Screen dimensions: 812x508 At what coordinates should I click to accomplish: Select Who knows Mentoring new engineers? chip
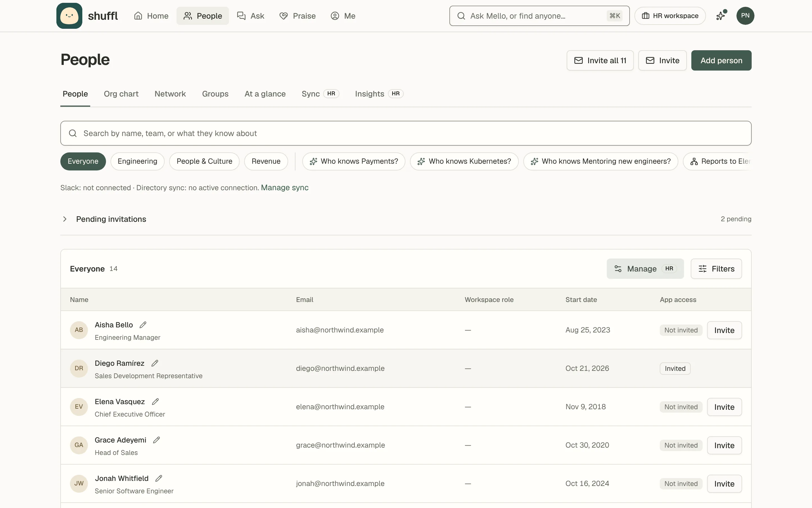(x=601, y=161)
